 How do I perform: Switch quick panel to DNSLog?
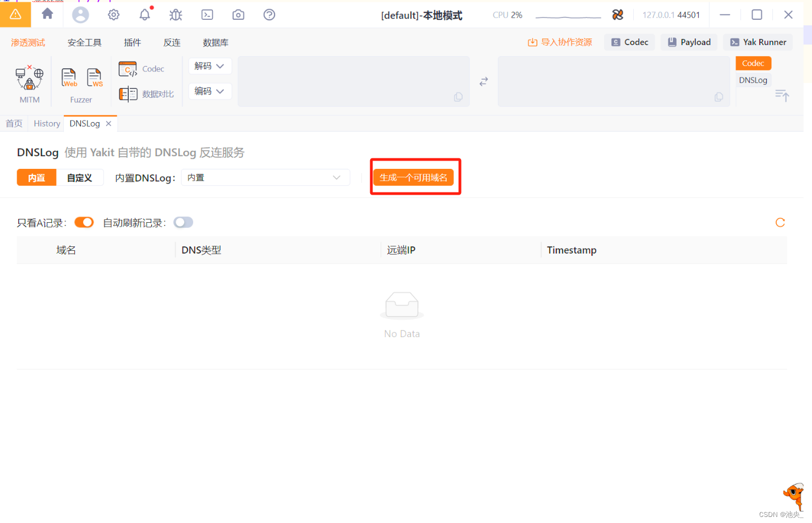coord(753,80)
